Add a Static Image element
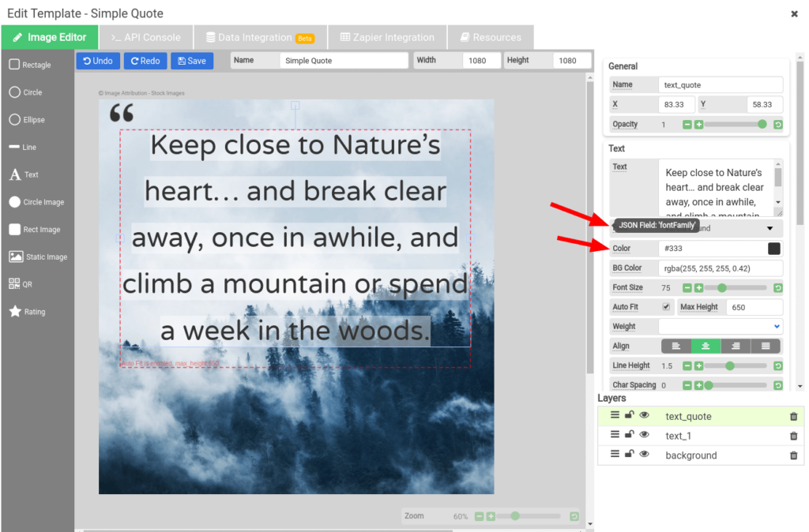This screenshot has height=532, width=809. [x=38, y=257]
